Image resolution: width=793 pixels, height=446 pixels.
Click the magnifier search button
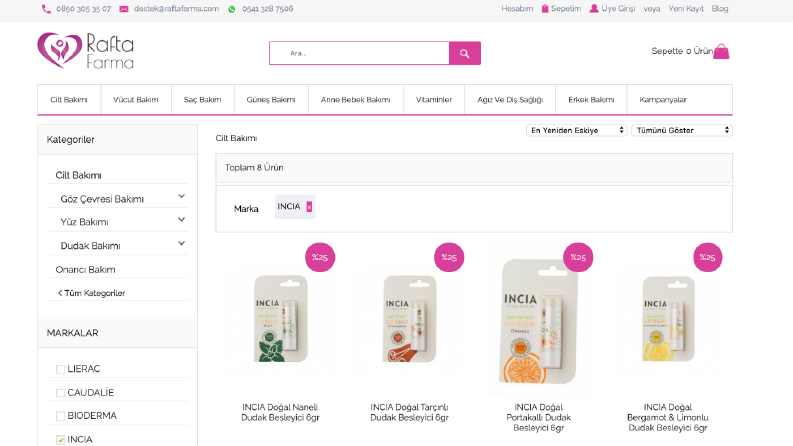465,53
